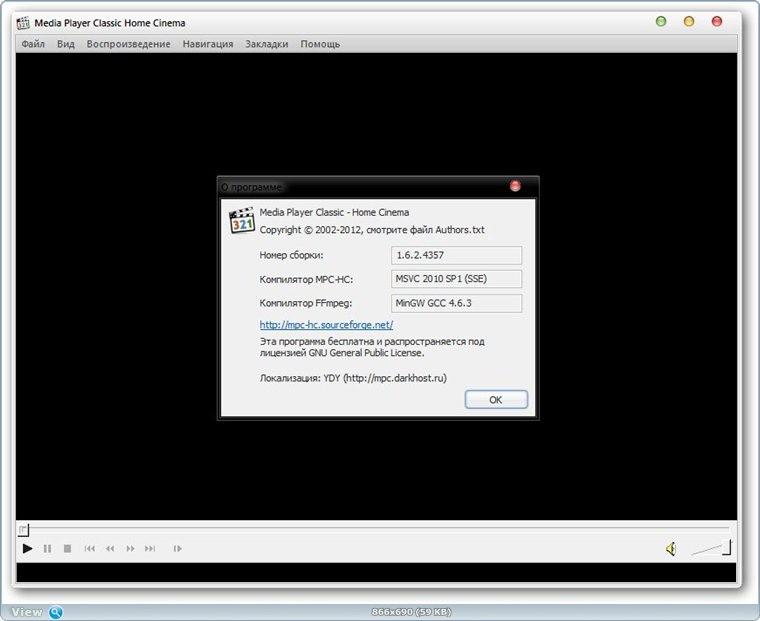Open the Файл menu
The height and width of the screenshot is (621, 760).
(x=33, y=44)
